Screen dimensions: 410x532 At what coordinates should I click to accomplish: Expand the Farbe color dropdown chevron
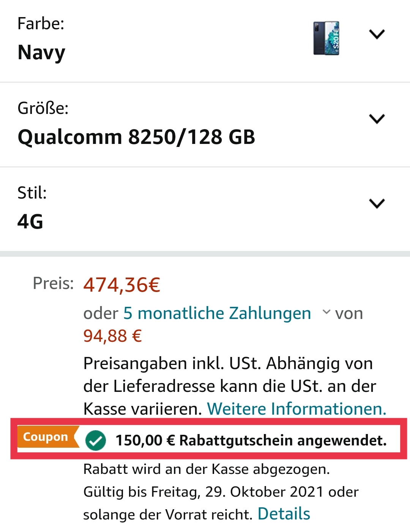(377, 34)
